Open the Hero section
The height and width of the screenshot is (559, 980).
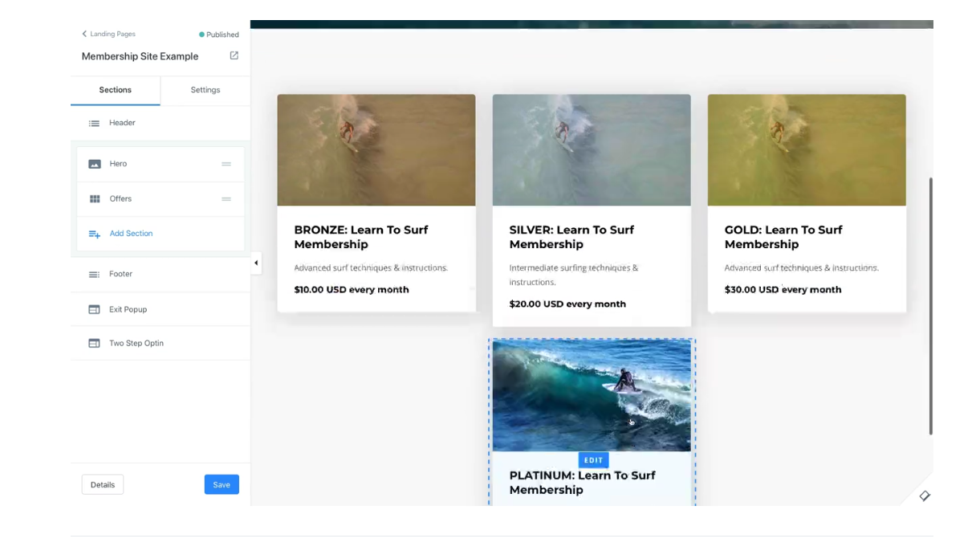tap(161, 164)
